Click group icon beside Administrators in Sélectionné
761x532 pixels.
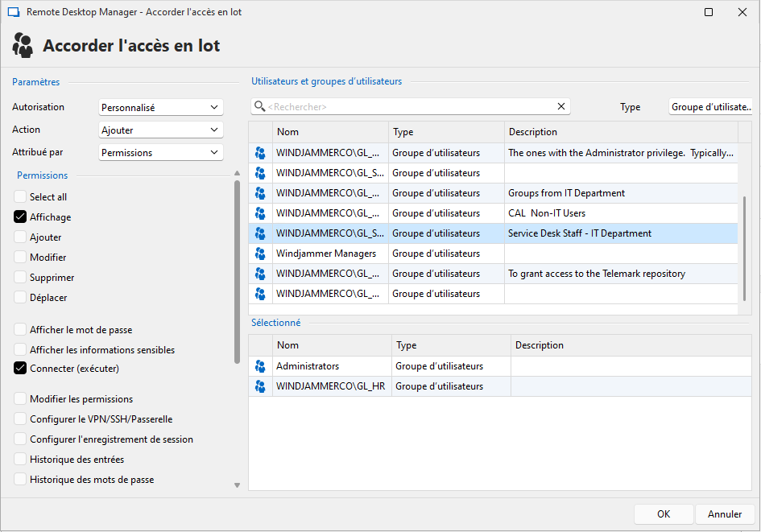[x=260, y=366]
